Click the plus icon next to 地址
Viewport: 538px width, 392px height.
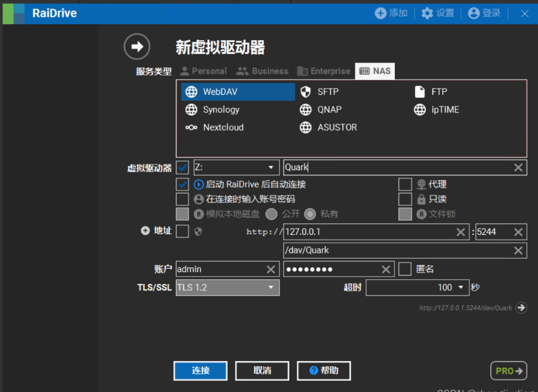(145, 231)
